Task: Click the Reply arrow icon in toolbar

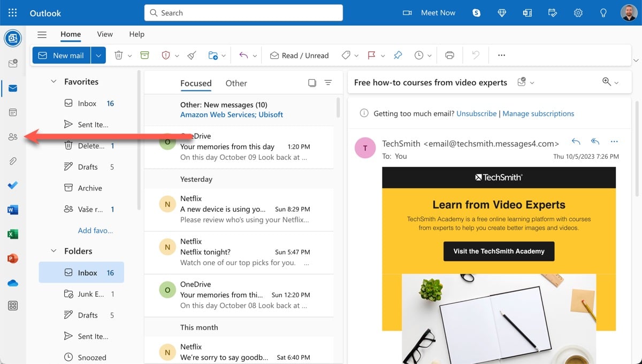Action: 243,55
